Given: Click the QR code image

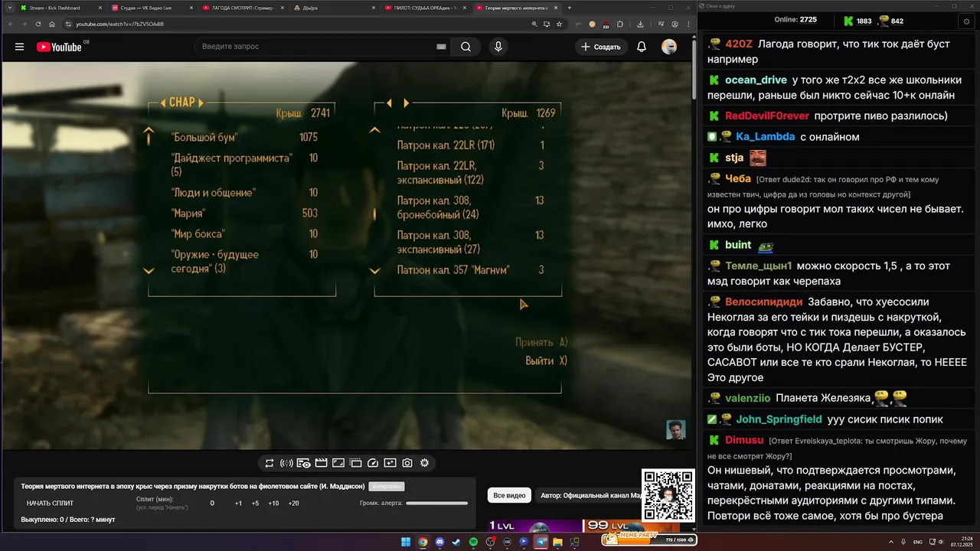Looking at the screenshot, I should click(668, 496).
